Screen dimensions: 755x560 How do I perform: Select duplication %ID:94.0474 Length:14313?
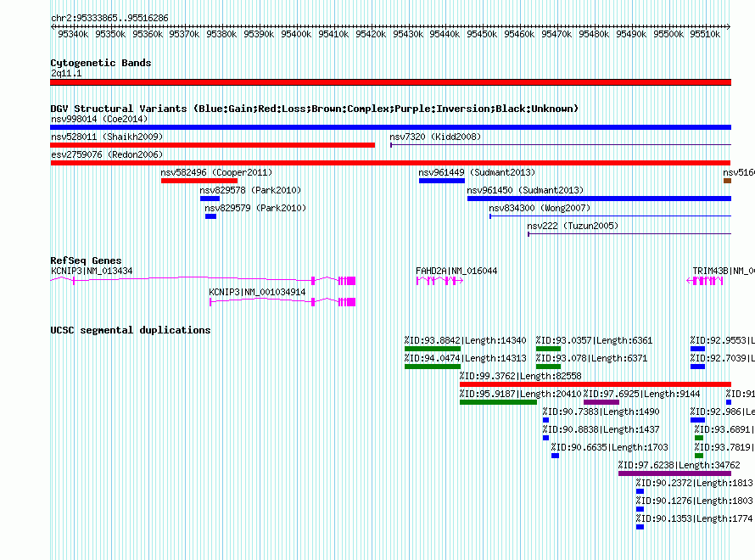coord(465,358)
